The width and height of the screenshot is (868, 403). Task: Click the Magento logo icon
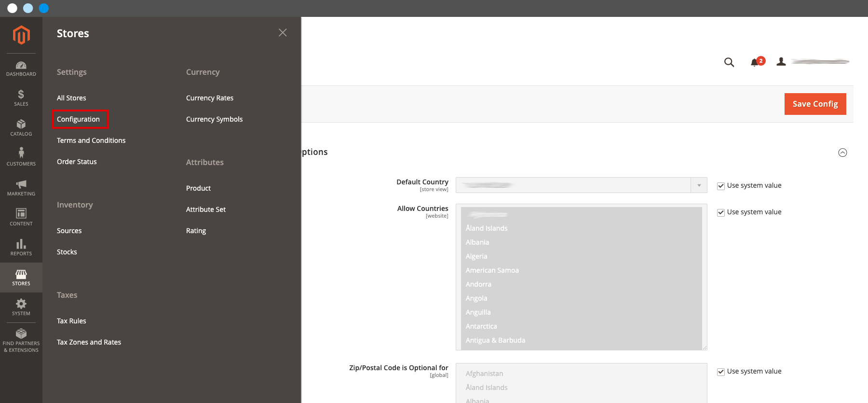pos(21,35)
